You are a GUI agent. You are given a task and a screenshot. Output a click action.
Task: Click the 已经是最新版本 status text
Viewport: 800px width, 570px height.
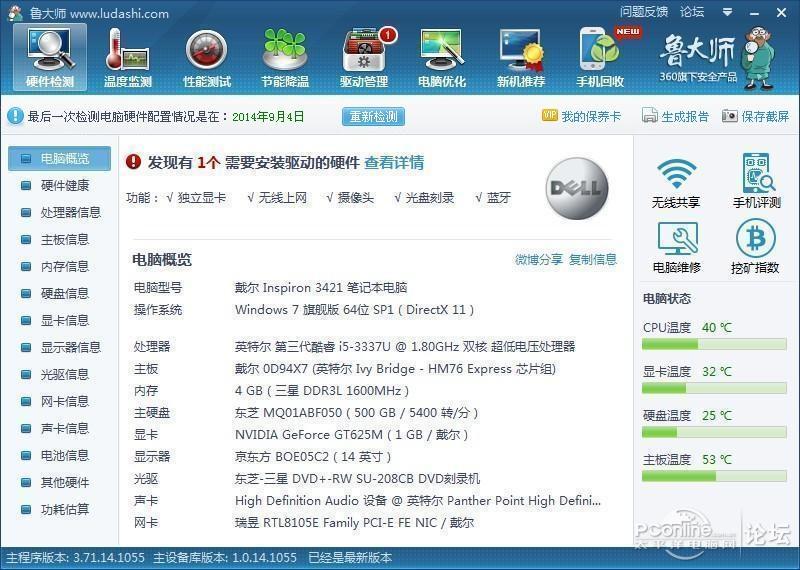[x=350, y=558]
